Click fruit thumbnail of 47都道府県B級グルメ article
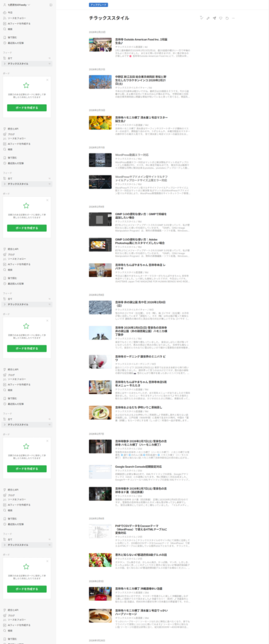269x644 pixels. (100, 560)
